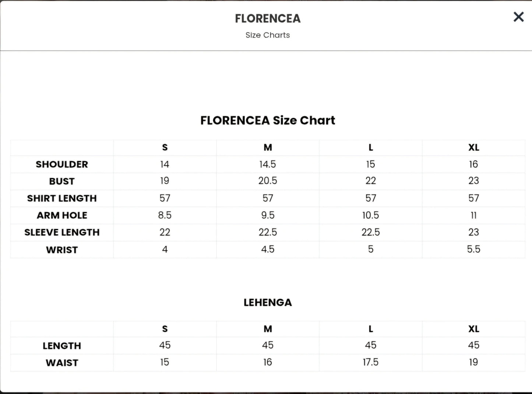This screenshot has height=394, width=532.
Task: Click the LEHENGA section heading
Action: (x=268, y=302)
